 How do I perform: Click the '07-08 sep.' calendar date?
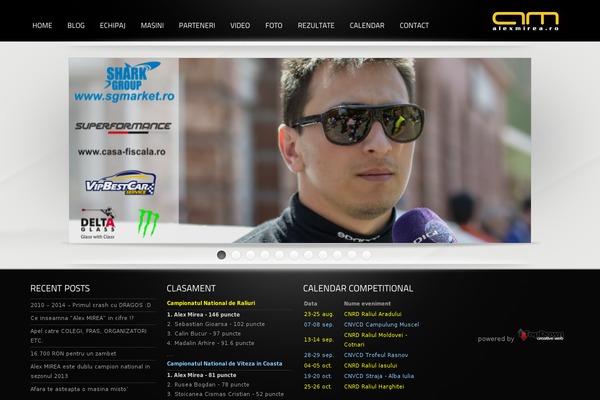pyautogui.click(x=319, y=325)
